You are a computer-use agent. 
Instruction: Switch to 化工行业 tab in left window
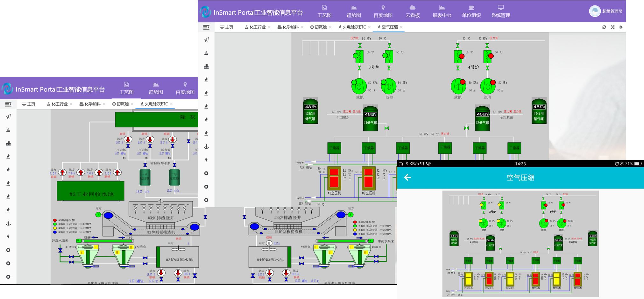(x=57, y=104)
